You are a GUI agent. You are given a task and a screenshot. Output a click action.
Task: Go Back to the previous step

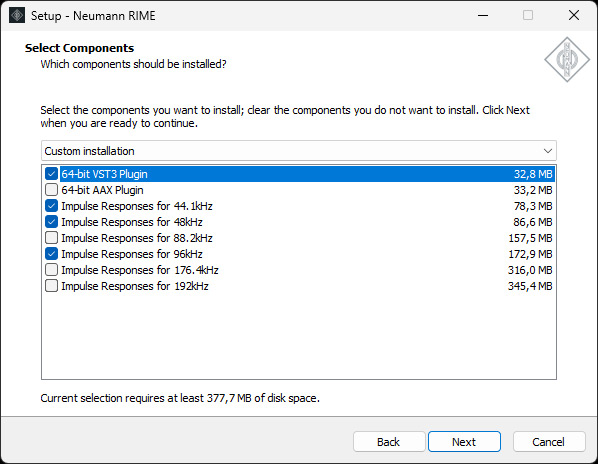[389, 442]
